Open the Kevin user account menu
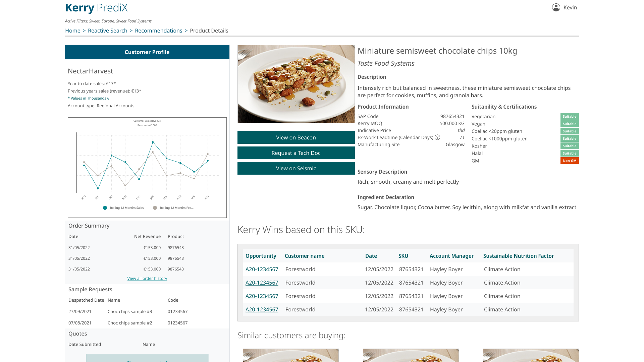The image size is (644, 362). coord(565,7)
